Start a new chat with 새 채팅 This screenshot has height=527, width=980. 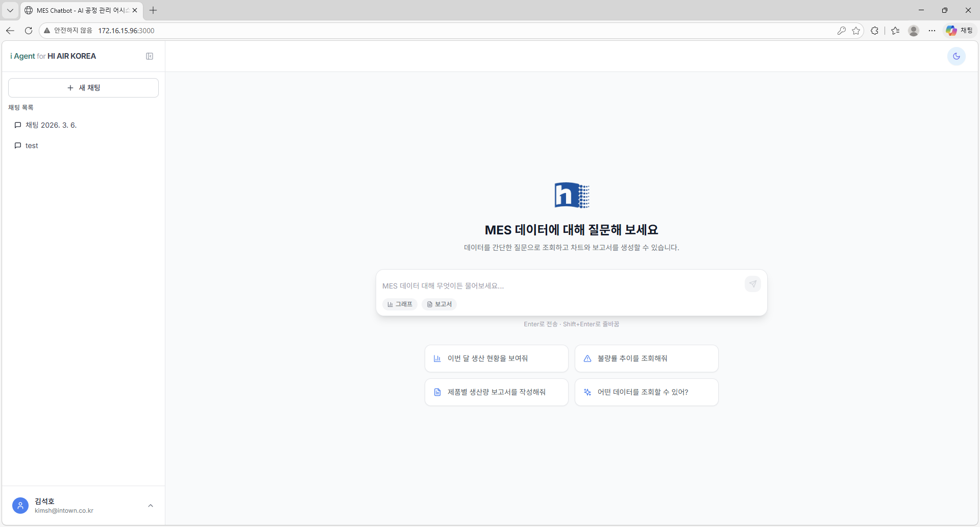(x=83, y=88)
